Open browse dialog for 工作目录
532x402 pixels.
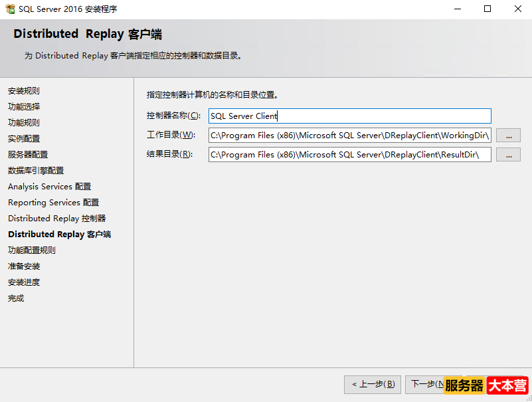[x=509, y=136]
